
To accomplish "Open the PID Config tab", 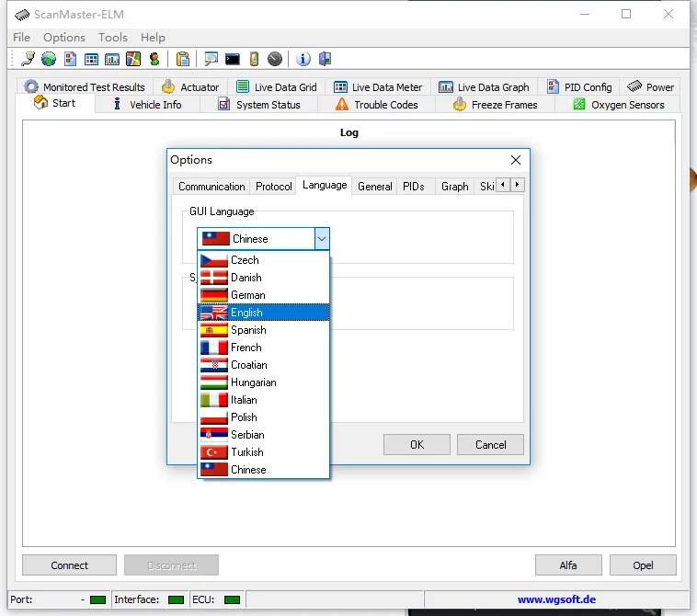I will 579,86.
